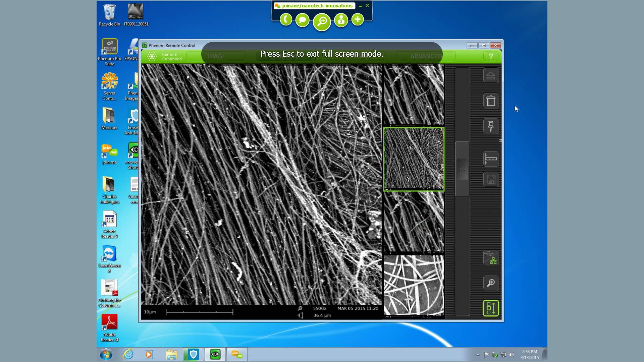Open the join.me chat bubble
Screen dimensions: 644x362
tap(302, 20)
